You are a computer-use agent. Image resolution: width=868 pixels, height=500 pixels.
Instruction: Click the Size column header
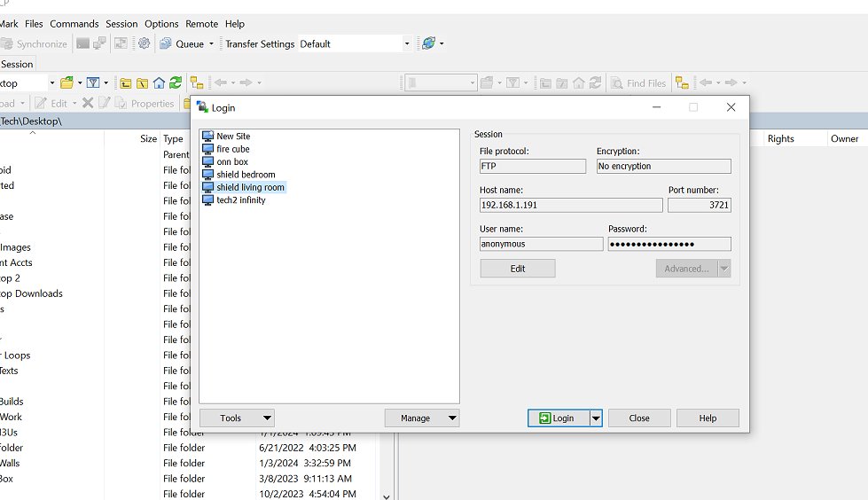(x=132, y=139)
